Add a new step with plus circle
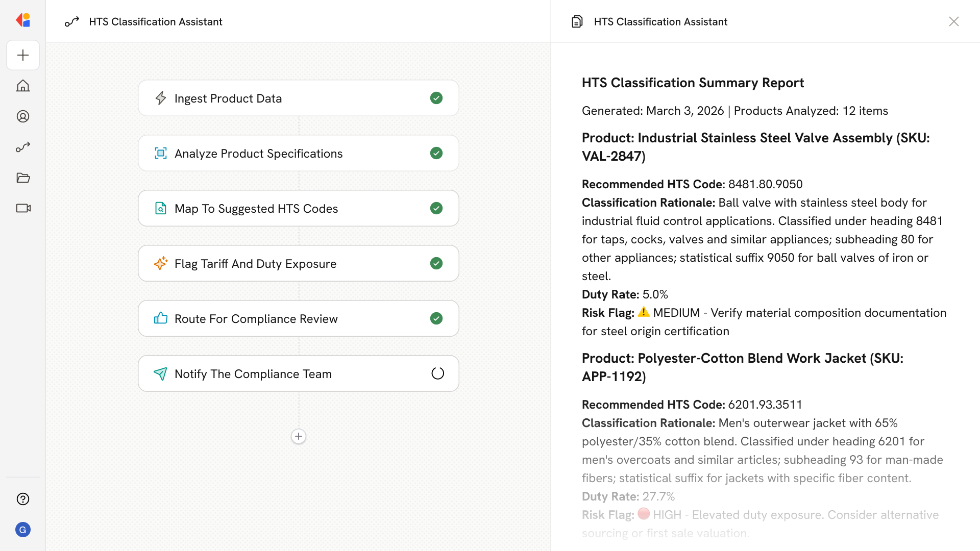Image resolution: width=980 pixels, height=551 pixels. click(x=299, y=436)
